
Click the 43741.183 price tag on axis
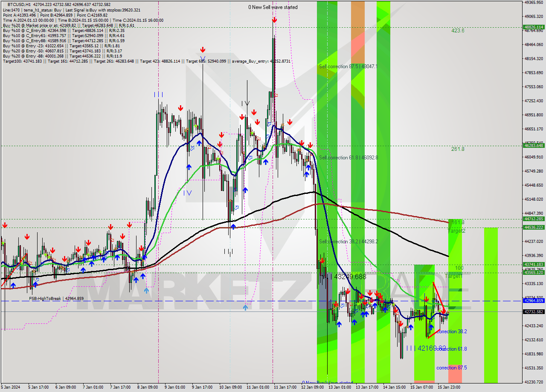[534, 264]
